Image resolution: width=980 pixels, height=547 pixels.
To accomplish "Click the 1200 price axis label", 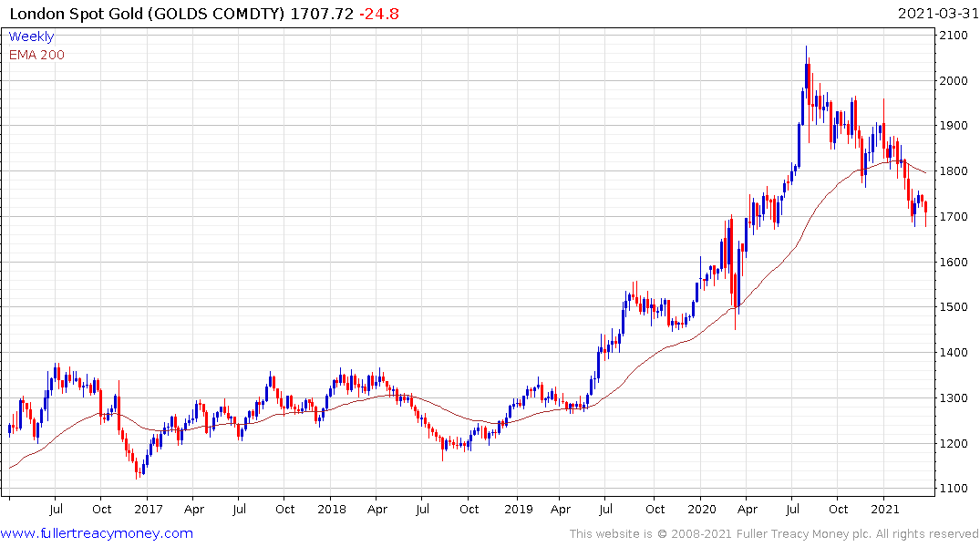I will pos(954,444).
